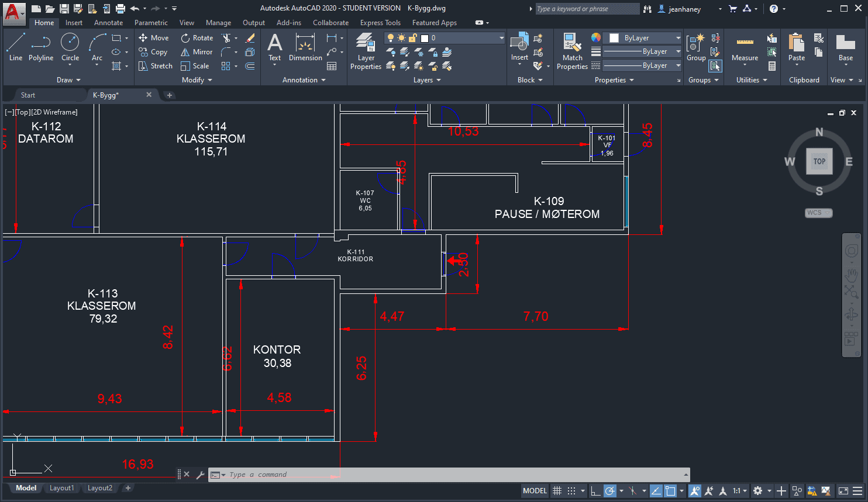This screenshot has width=868, height=502.
Task: Expand the Modify panel
Action: 197,80
